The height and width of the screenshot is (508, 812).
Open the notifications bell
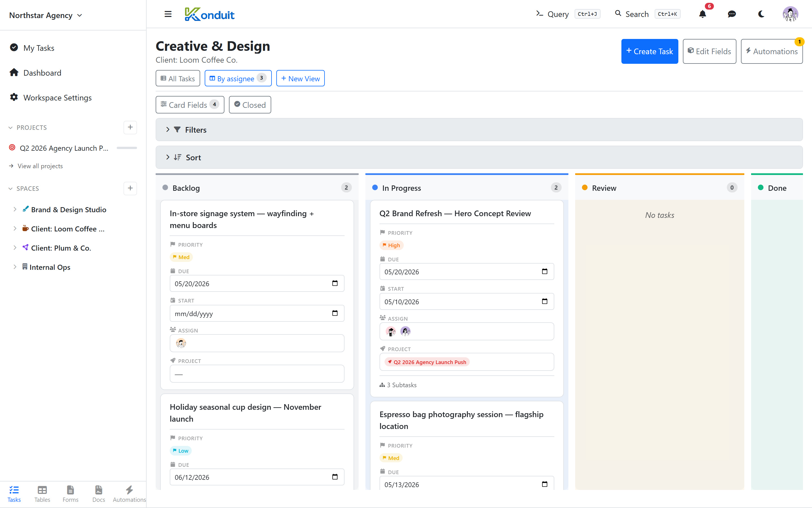[x=702, y=14]
